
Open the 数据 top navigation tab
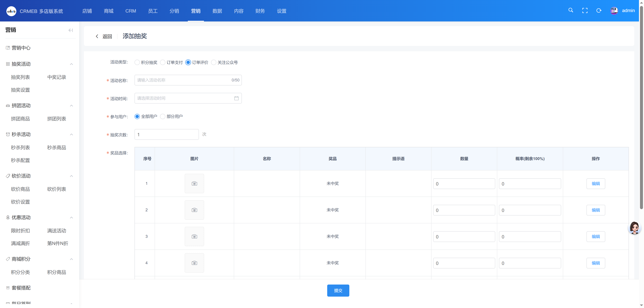[x=217, y=11]
